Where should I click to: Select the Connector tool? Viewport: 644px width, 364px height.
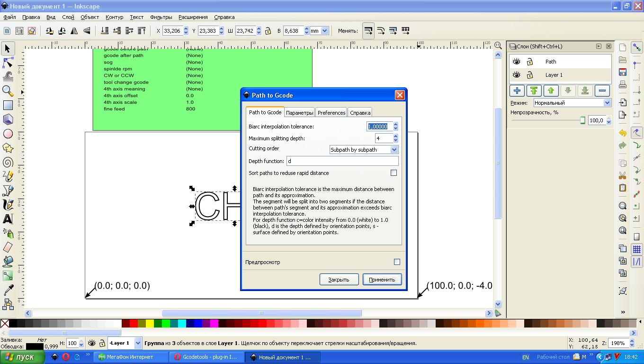tap(8, 304)
